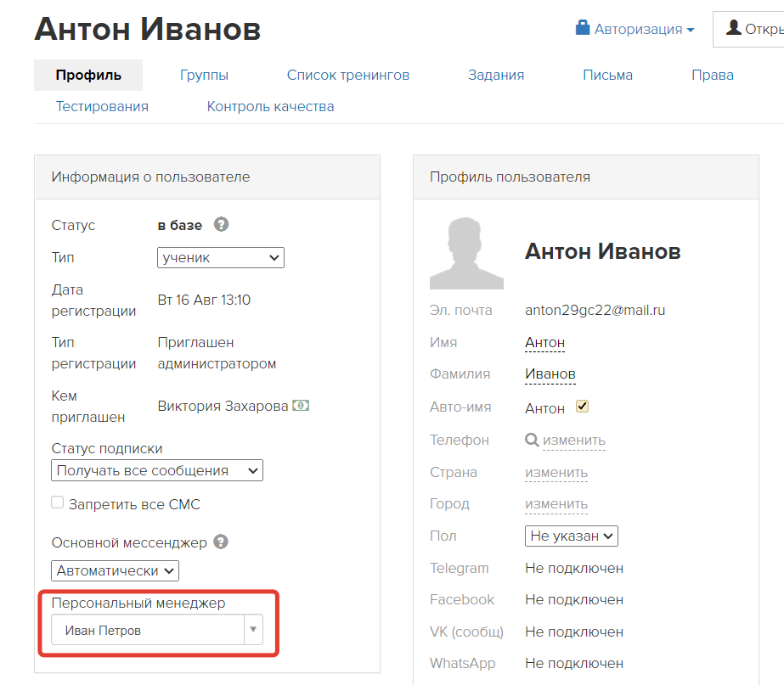Edit the Имя value Антон
This screenshot has width=784, height=685.
[x=545, y=343]
